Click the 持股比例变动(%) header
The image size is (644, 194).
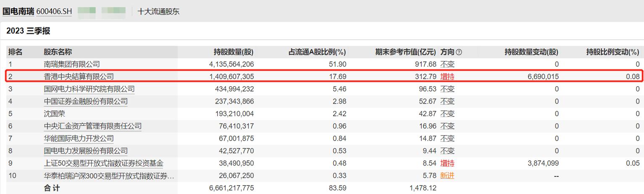(x=613, y=52)
